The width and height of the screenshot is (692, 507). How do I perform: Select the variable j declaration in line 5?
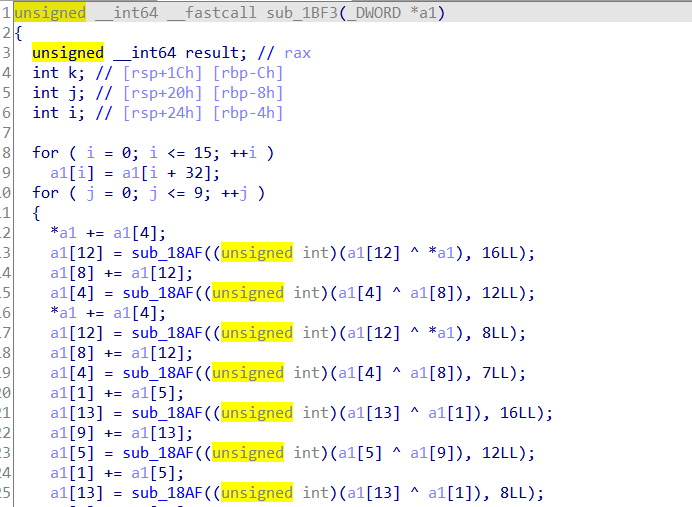click(x=73, y=93)
